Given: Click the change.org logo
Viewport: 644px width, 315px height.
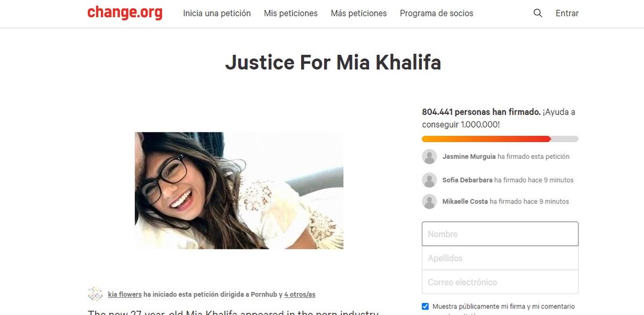Looking at the screenshot, I should click(x=125, y=12).
